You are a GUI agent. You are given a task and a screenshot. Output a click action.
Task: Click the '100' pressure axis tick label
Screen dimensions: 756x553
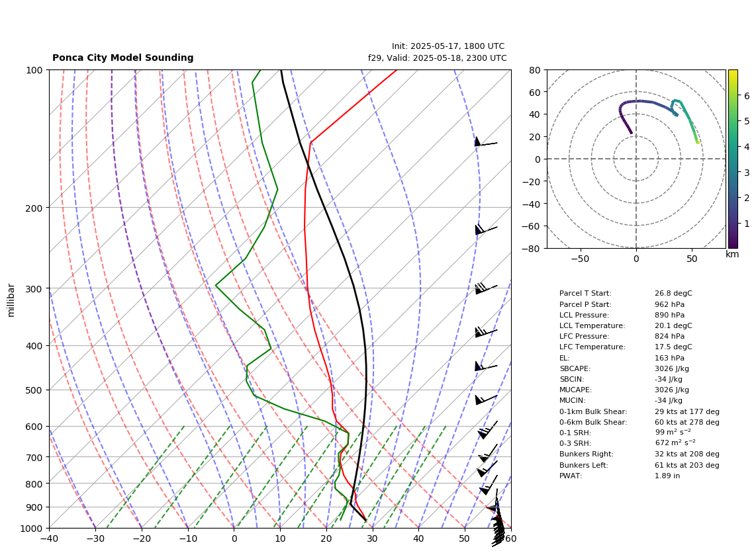click(34, 70)
